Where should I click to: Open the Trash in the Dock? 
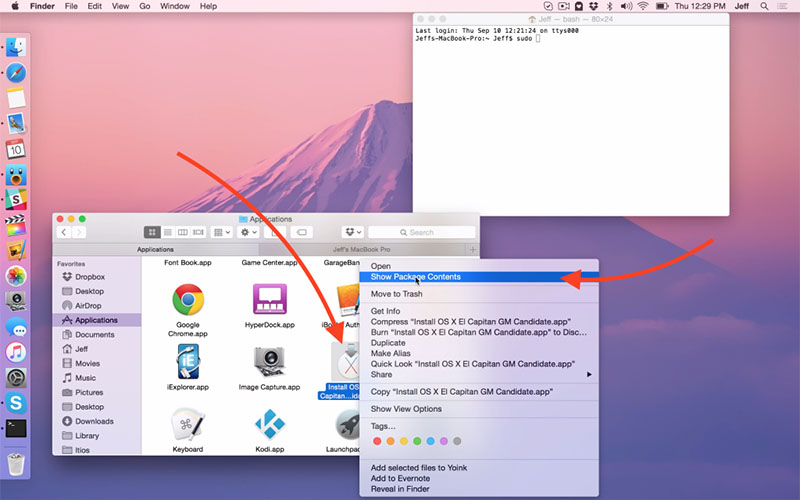(16, 463)
